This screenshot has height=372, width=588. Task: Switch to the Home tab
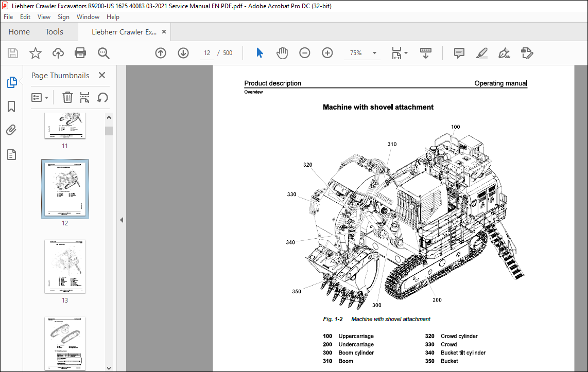[x=19, y=32]
